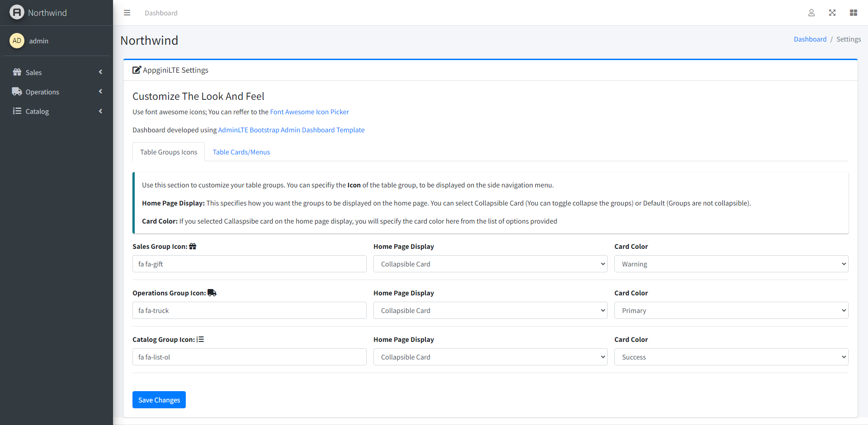Open Operations Primary card color dropdown

pos(731,310)
